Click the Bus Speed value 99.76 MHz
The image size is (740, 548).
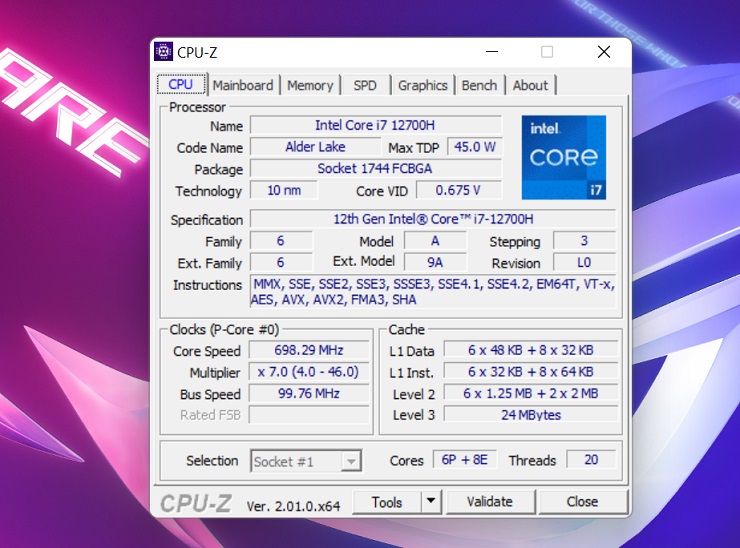(309, 393)
